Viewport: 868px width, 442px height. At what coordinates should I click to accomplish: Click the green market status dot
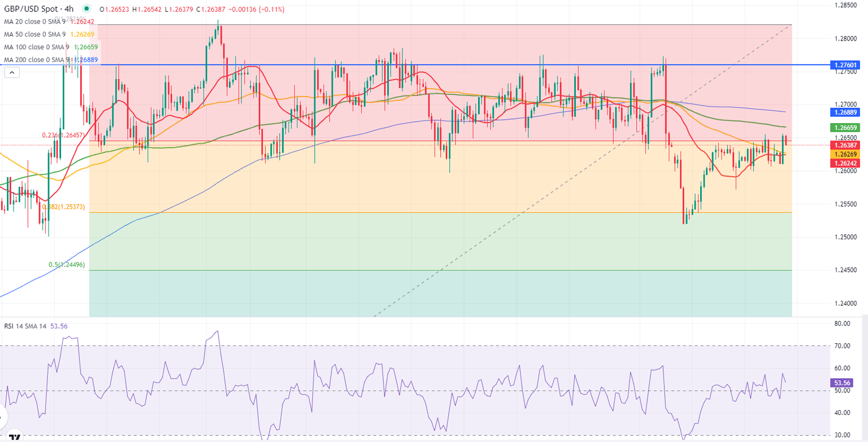pos(86,9)
